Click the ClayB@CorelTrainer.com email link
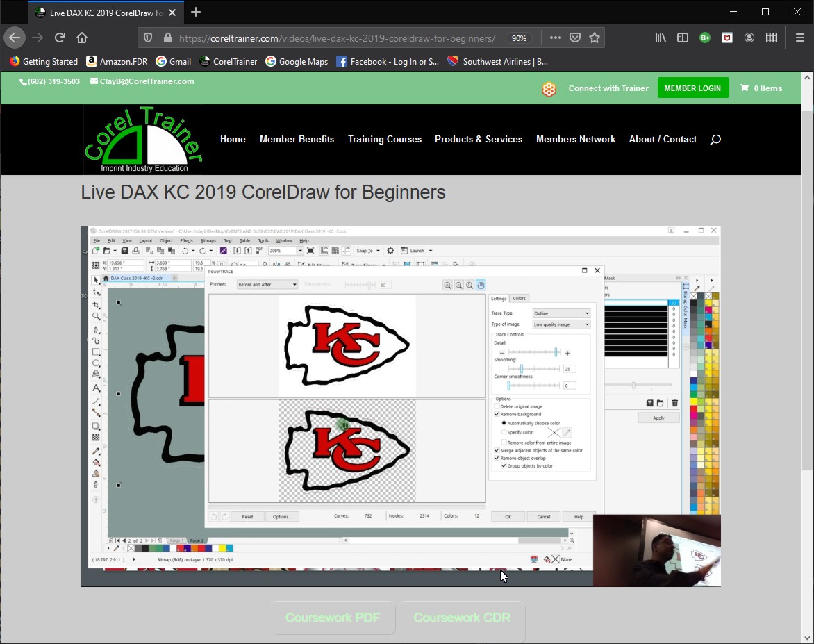 pos(142,81)
